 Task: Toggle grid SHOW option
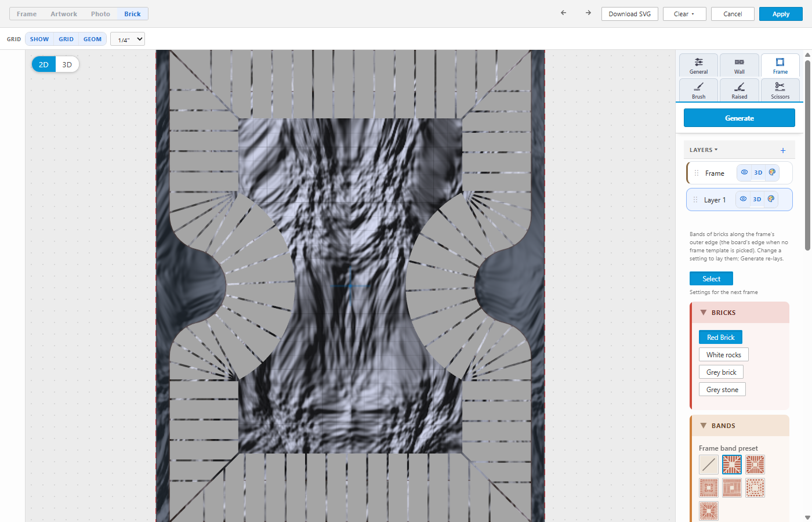tap(39, 39)
